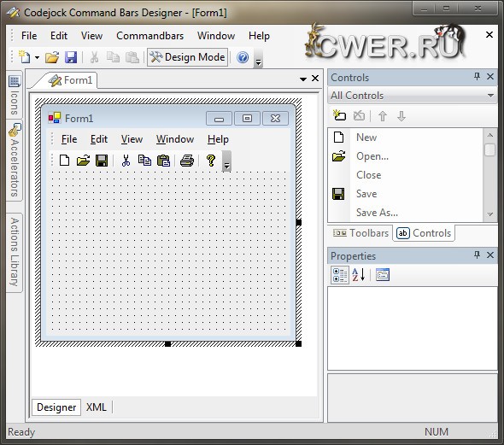Select Save icon in designed Form1 toolbar
504x445 pixels.
coord(102,161)
